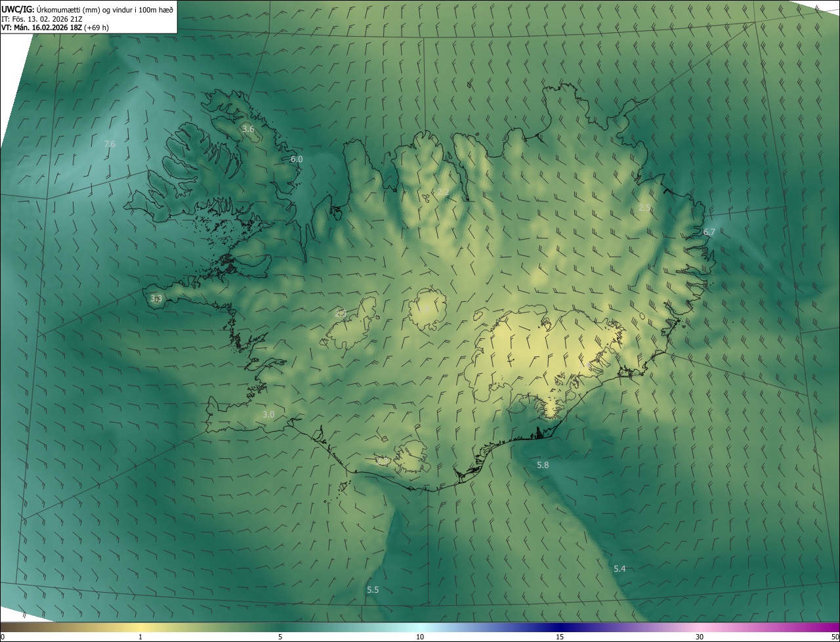The height and width of the screenshot is (642, 840).
Task: Click the 3.3 value on Snæfellsnes peninsula
Action: click(156, 299)
